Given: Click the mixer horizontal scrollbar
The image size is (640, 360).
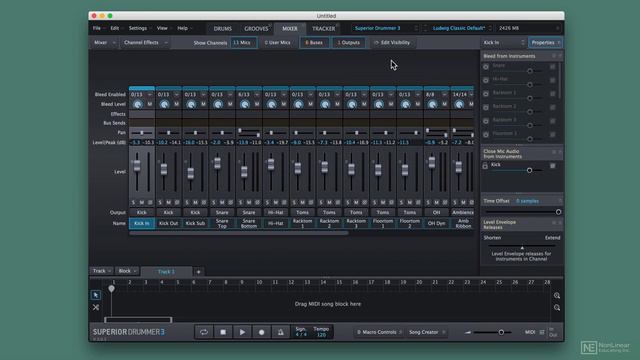Looking at the screenshot, I should [239, 233].
